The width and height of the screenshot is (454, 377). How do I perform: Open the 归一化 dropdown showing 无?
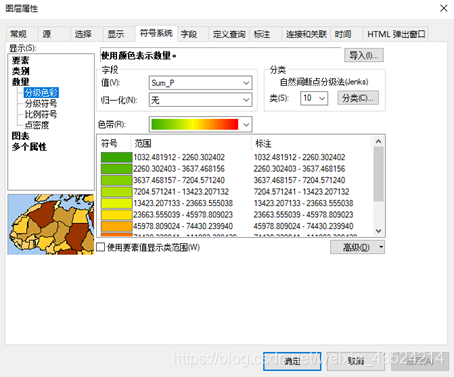[x=200, y=100]
